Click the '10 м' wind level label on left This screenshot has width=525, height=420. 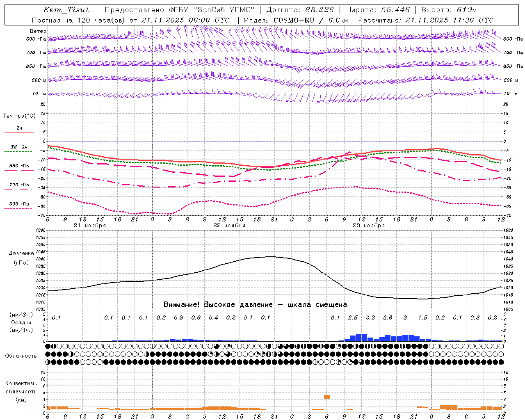pyautogui.click(x=39, y=94)
